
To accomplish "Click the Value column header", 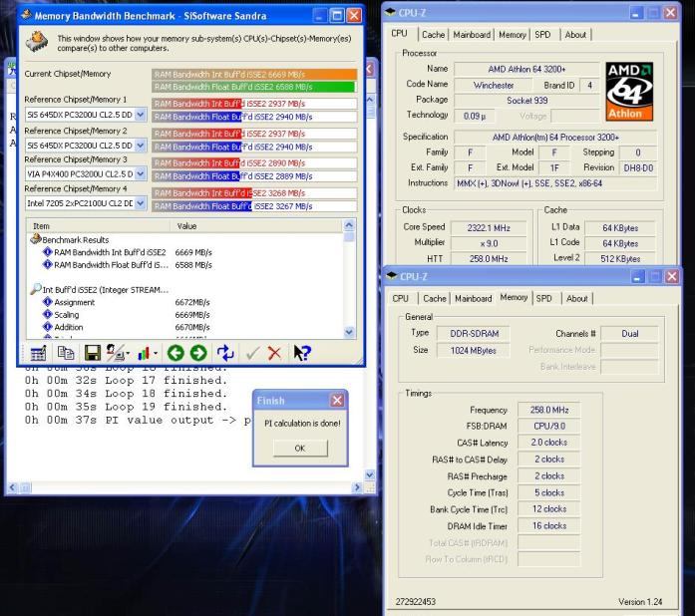I will pyautogui.click(x=257, y=226).
